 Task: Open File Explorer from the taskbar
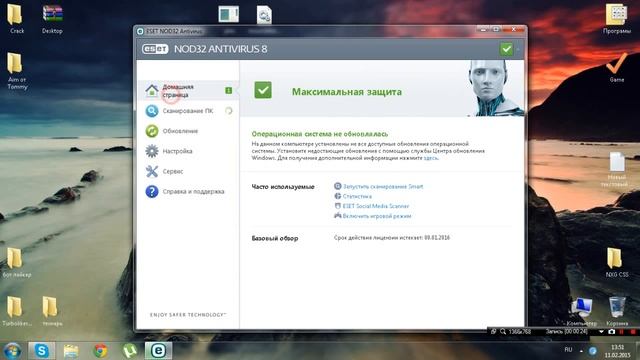[x=71, y=351]
